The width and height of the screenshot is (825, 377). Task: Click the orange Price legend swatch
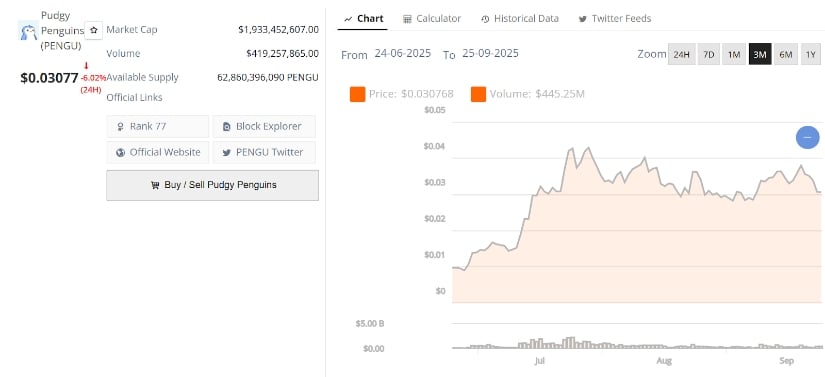357,95
